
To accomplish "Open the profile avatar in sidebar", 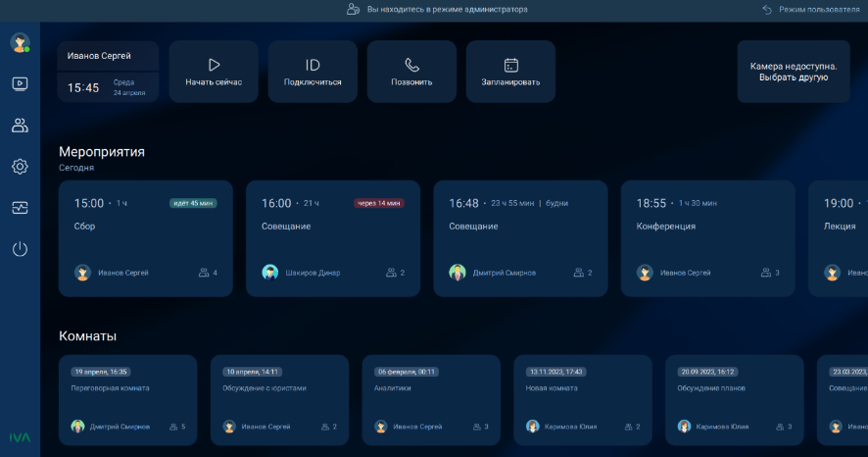I will click(x=20, y=43).
